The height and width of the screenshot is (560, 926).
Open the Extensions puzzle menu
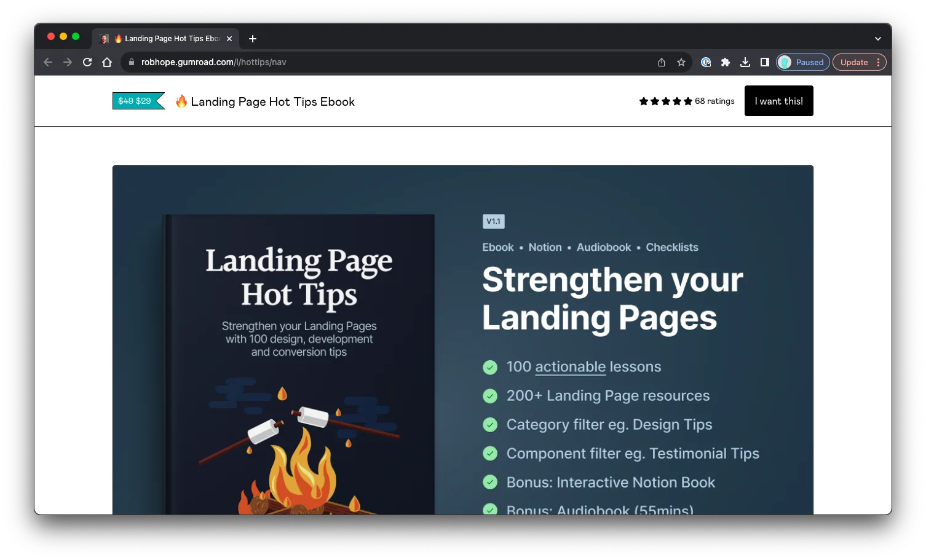726,62
